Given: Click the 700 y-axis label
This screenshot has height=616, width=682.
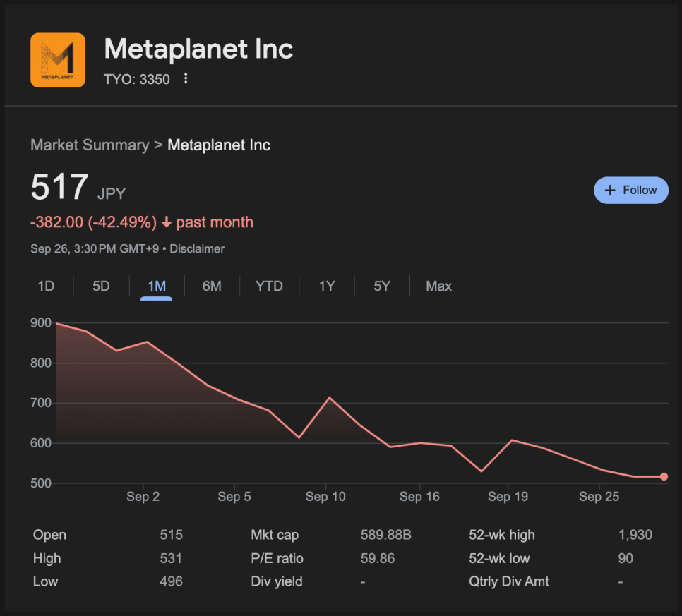Looking at the screenshot, I should [41, 403].
